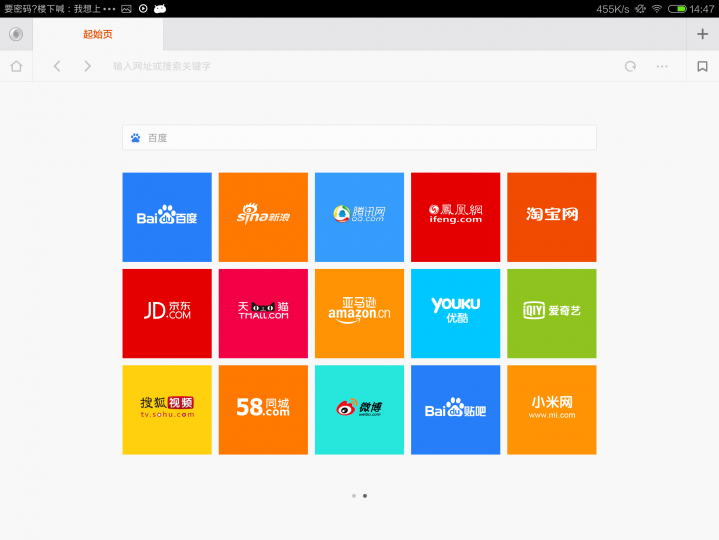Navigate back with the left arrow
The width and height of the screenshot is (719, 540).
pos(57,66)
